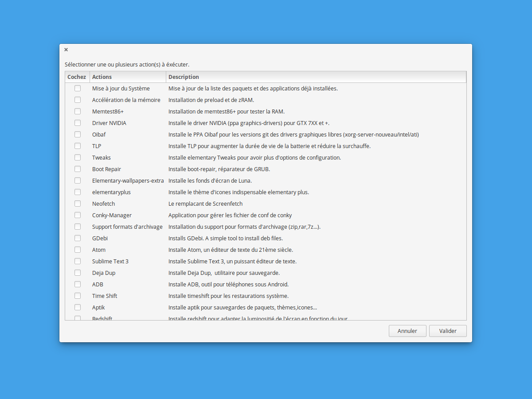This screenshot has height=399, width=532.
Task: Select the Atom action name
Action: 99,250
